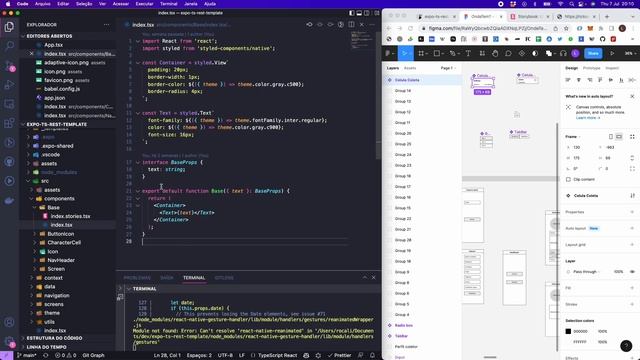Open the Extensions view in activity bar
The image size is (640, 360).
[9, 123]
